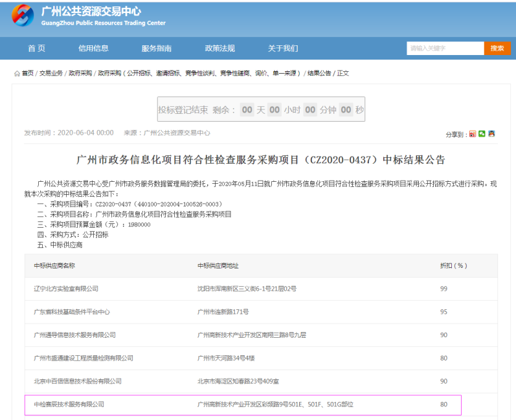Click 交易业务 breadcrumb link
The image size is (516, 420).
[51, 73]
